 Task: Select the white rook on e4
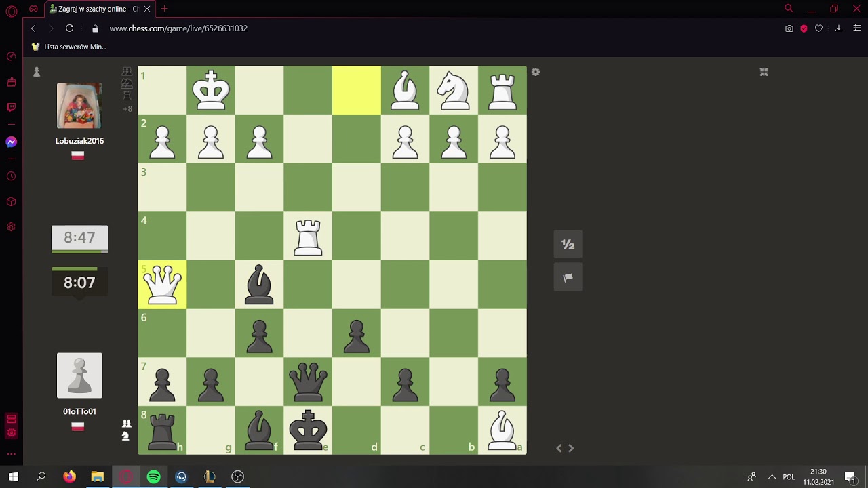click(x=308, y=236)
